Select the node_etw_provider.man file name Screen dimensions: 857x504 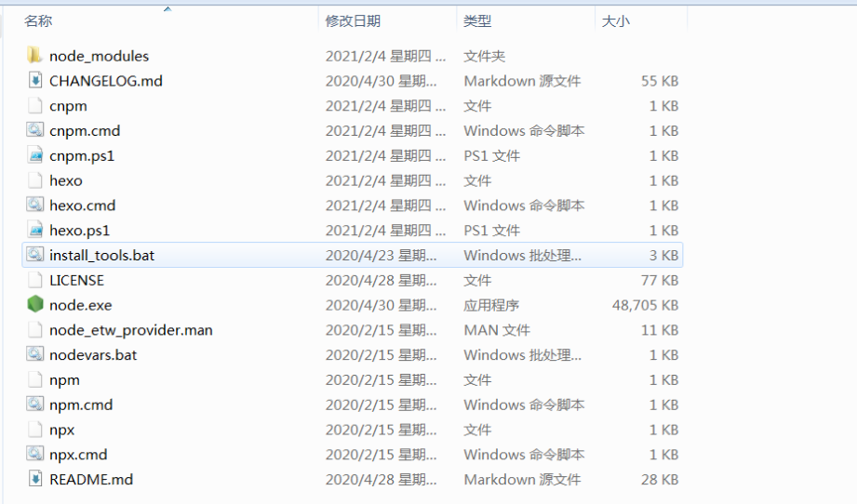point(130,330)
